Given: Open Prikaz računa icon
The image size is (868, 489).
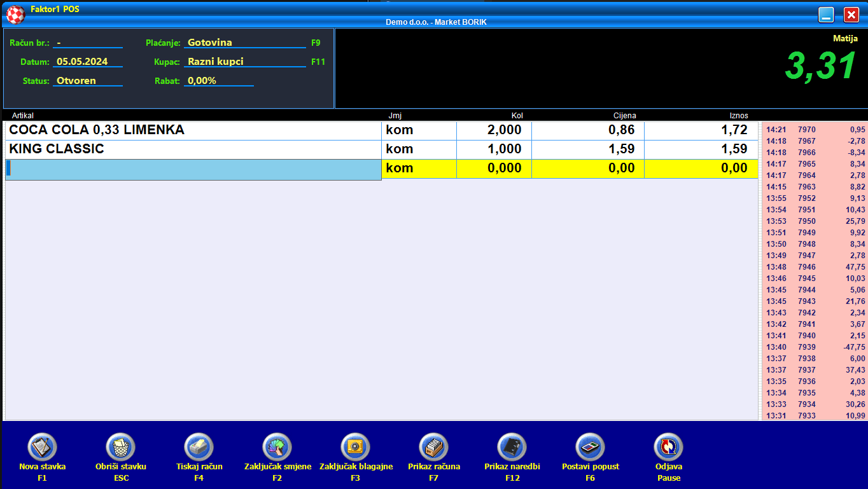Looking at the screenshot, I should pyautogui.click(x=433, y=447).
